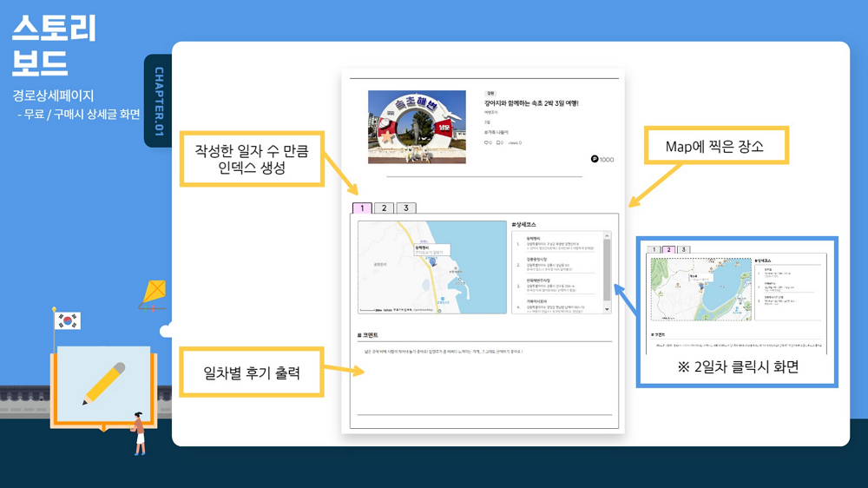
Task: Click scroll up arrow in course list
Action: pyautogui.click(x=607, y=235)
